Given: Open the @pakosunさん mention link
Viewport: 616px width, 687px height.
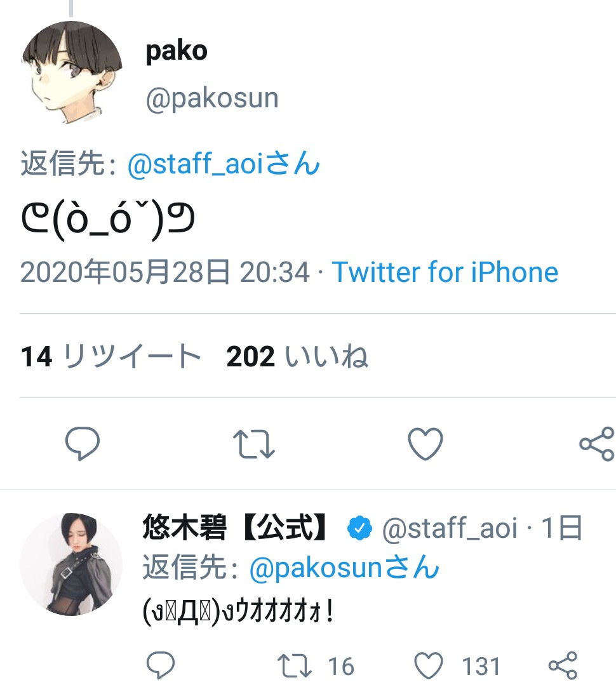Looking at the screenshot, I should [344, 568].
